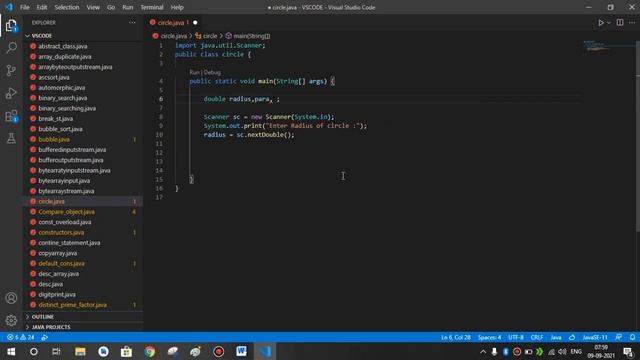Open the notifications bell in status bar
The height and width of the screenshot is (360, 640).
[x=632, y=338]
